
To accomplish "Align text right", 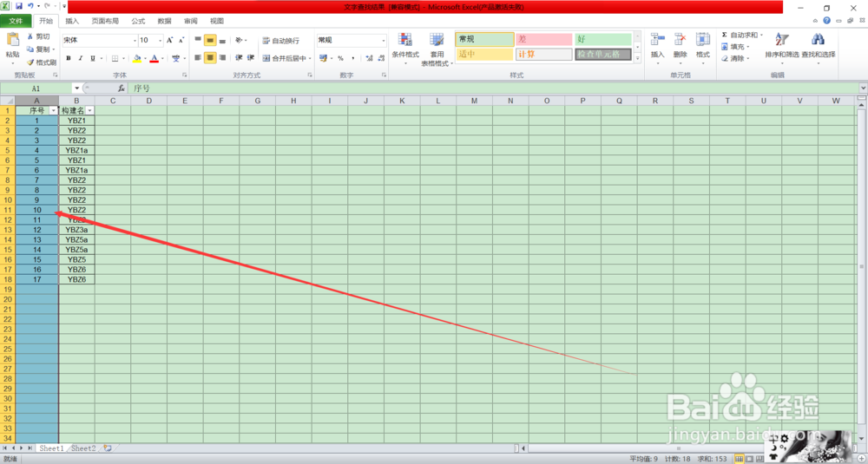I will [222, 57].
